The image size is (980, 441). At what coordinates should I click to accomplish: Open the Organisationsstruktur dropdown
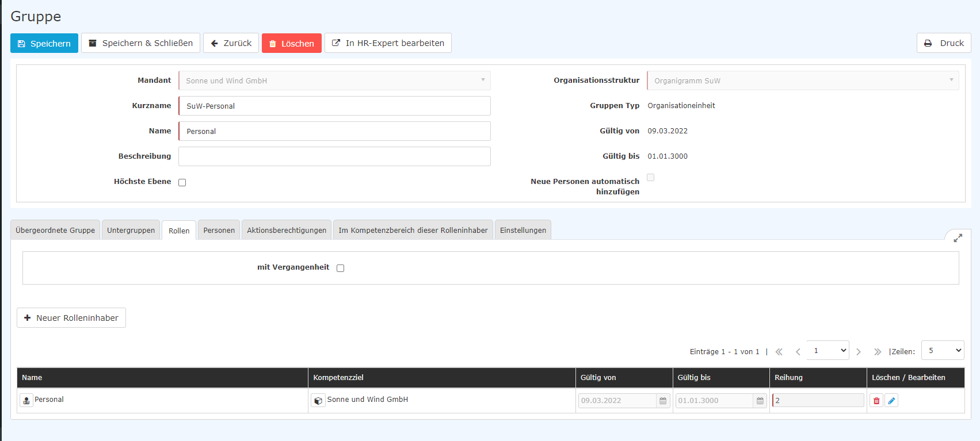coord(803,80)
